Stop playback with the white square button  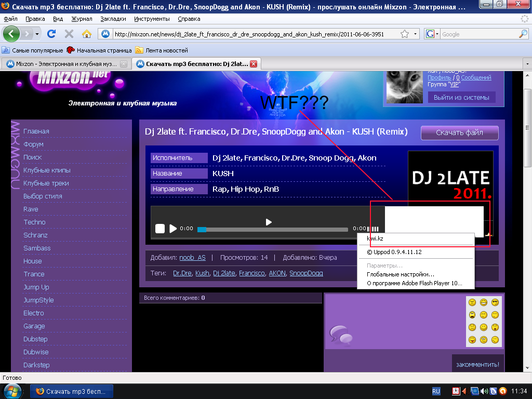160,229
